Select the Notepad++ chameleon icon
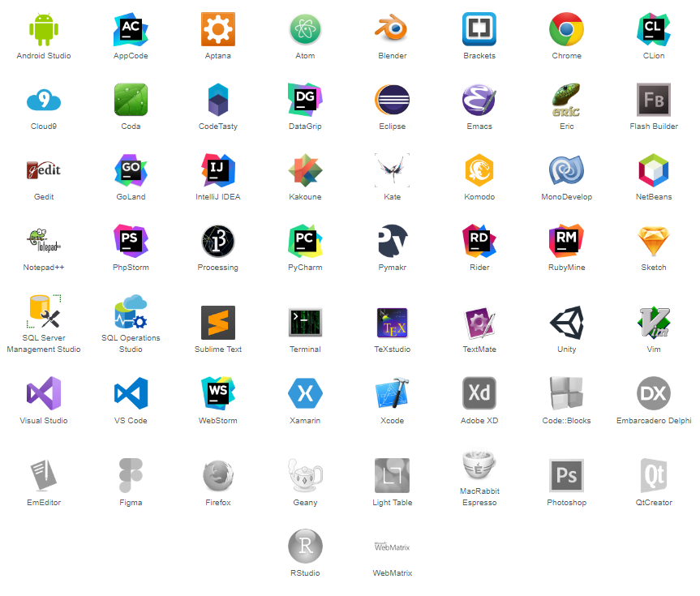The height and width of the screenshot is (596, 700). coord(44,241)
